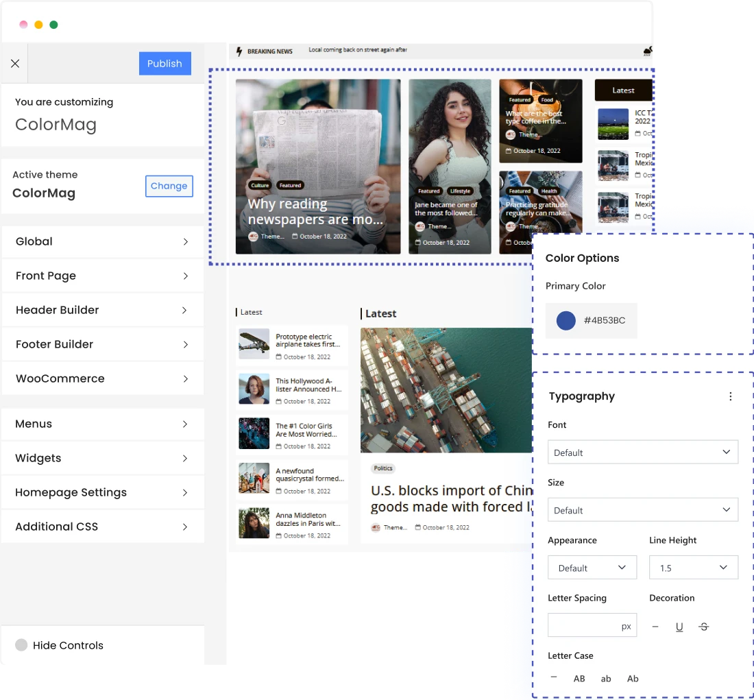
Task: Open the Additional CSS section
Action: tap(103, 526)
